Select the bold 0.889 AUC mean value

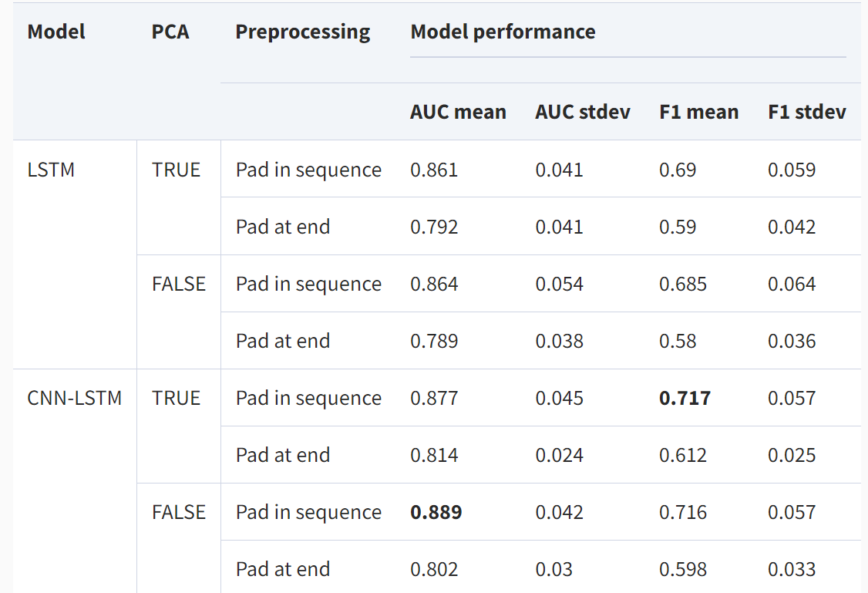436,512
